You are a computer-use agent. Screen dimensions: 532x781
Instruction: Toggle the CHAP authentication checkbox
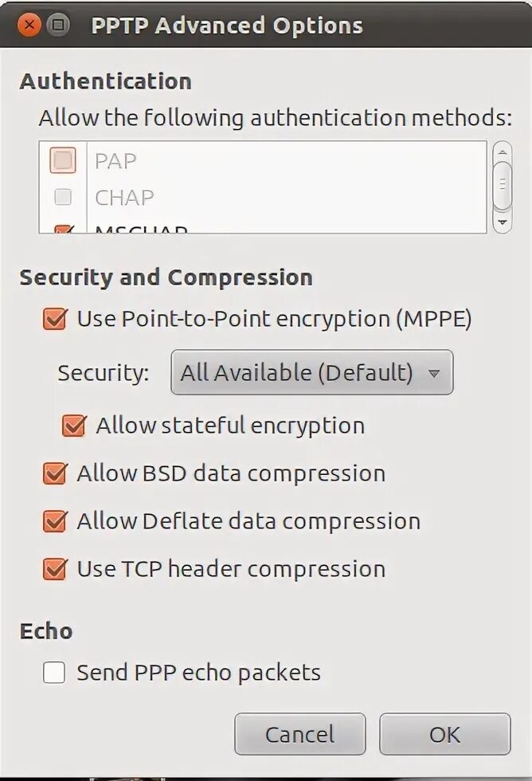(x=63, y=197)
